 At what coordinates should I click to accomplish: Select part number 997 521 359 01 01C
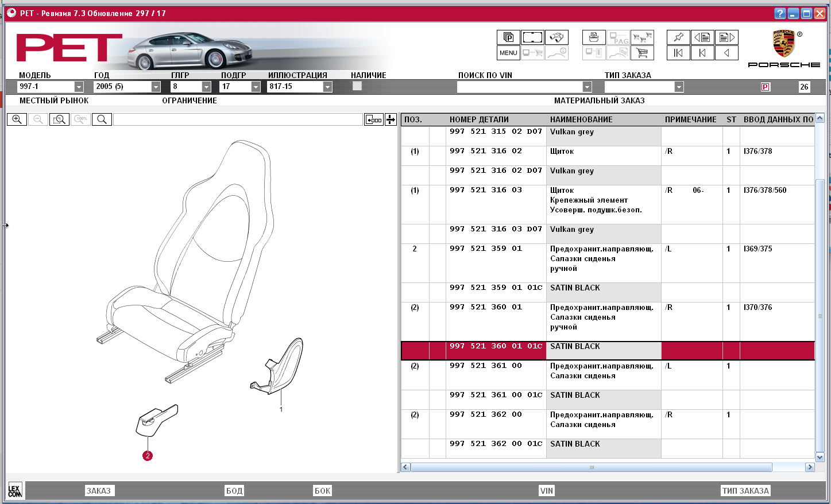(x=496, y=288)
